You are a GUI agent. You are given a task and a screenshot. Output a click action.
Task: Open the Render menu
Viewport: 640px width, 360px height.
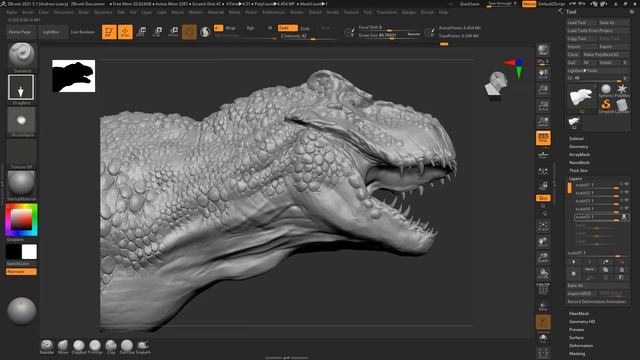[297, 12]
